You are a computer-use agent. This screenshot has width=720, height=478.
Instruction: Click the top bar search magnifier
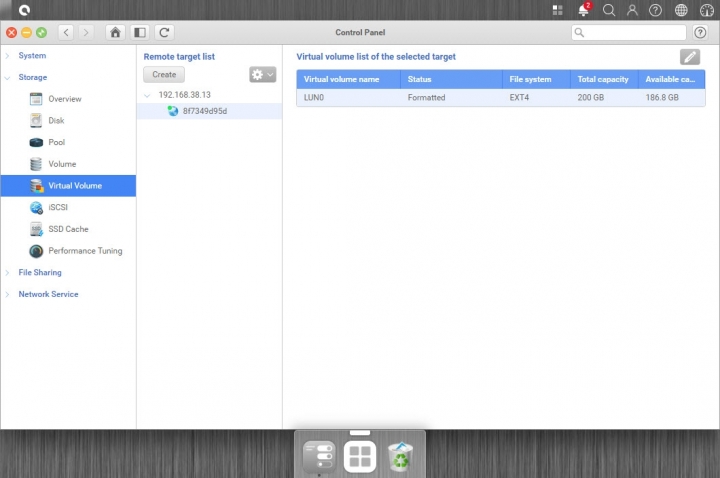pyautogui.click(x=609, y=10)
